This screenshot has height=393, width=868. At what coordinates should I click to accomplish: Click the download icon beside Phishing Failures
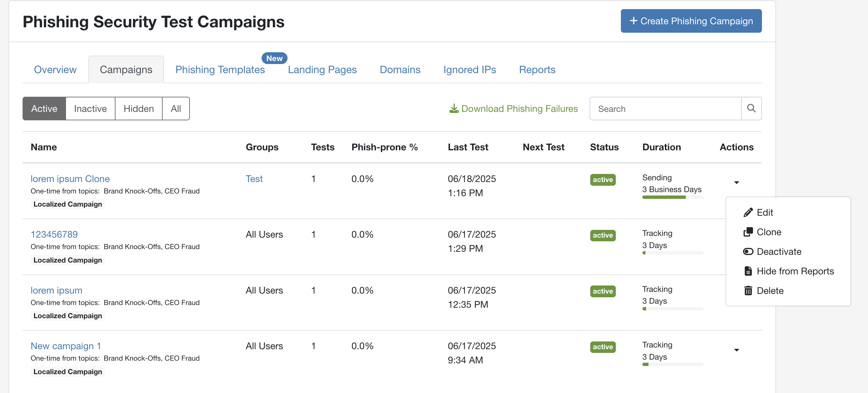click(x=454, y=109)
